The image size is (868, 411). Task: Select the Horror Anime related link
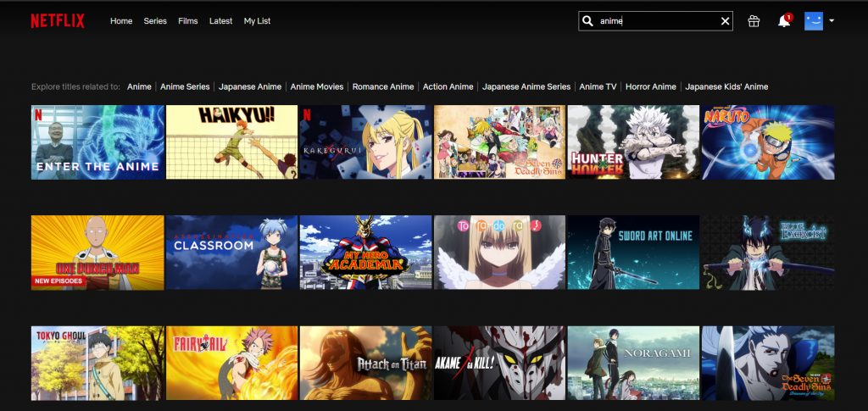pyautogui.click(x=651, y=86)
